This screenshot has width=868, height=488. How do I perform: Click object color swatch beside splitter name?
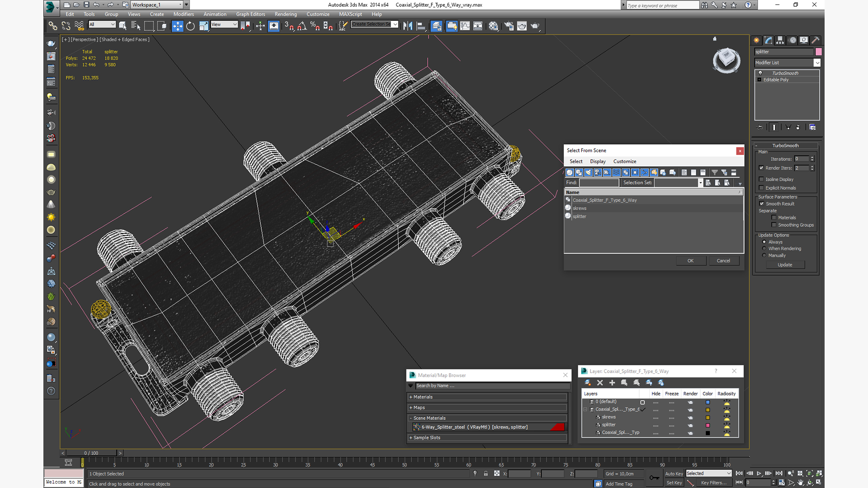(818, 52)
